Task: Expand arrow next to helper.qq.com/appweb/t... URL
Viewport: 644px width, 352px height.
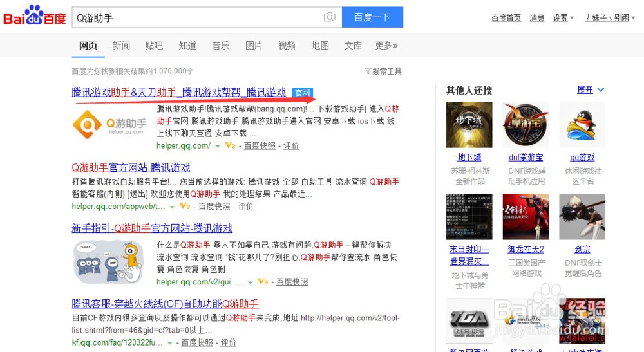Action: tap(172, 207)
